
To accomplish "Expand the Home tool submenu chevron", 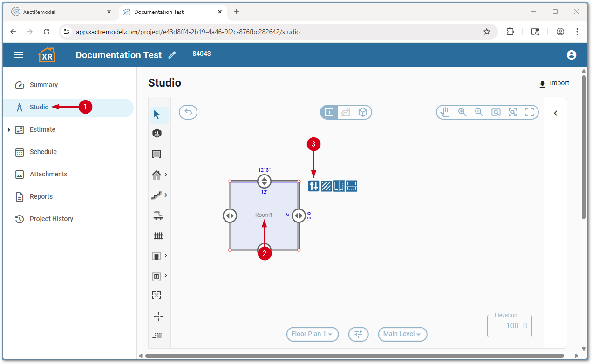I will coord(165,175).
